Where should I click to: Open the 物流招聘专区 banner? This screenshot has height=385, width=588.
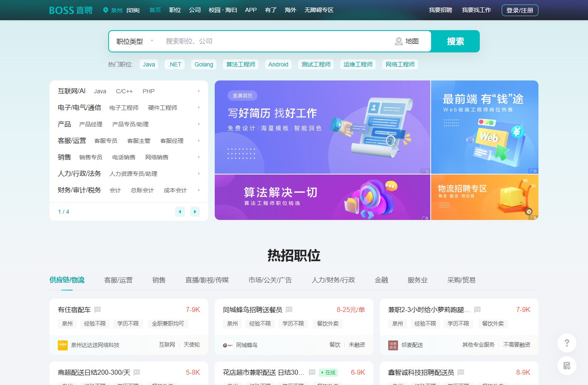pos(485,197)
